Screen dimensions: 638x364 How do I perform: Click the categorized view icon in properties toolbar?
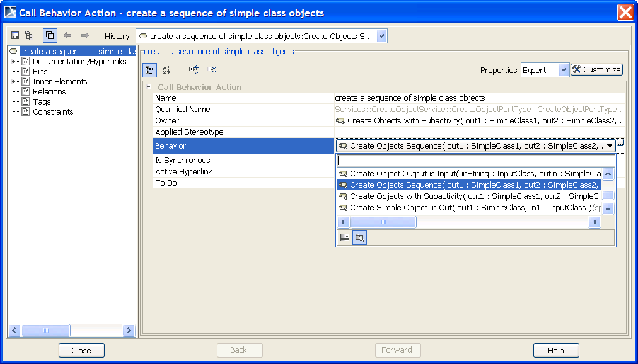(149, 70)
